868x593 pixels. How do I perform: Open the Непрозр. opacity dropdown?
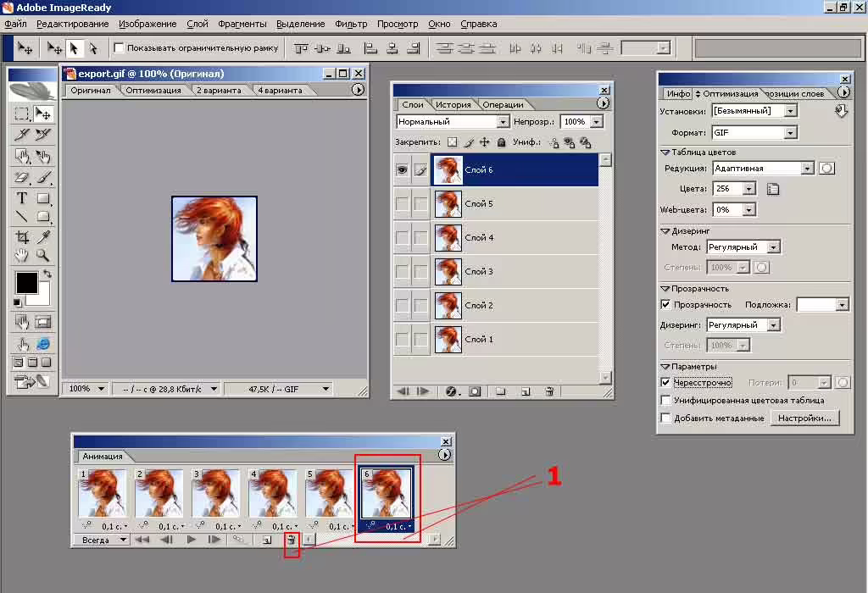(x=597, y=122)
